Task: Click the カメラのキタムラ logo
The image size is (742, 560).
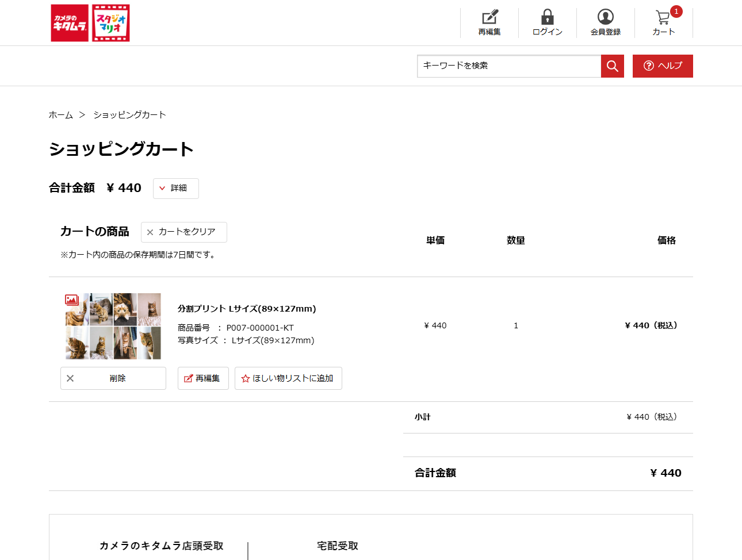Action: click(x=68, y=23)
